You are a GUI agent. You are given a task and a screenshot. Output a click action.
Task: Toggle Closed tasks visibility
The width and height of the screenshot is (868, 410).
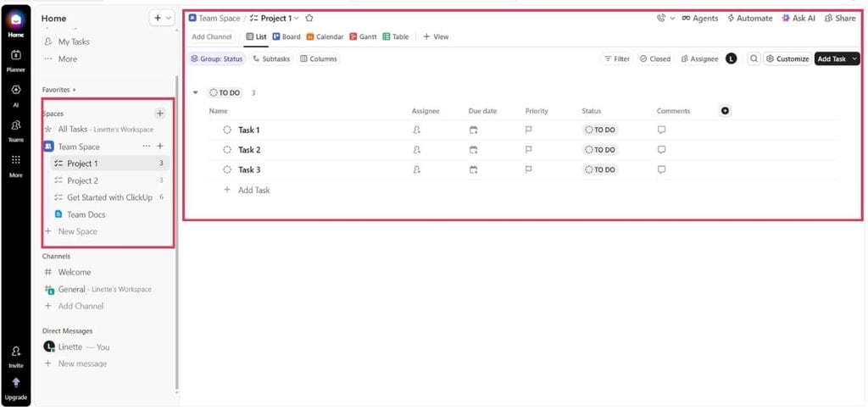(x=654, y=58)
